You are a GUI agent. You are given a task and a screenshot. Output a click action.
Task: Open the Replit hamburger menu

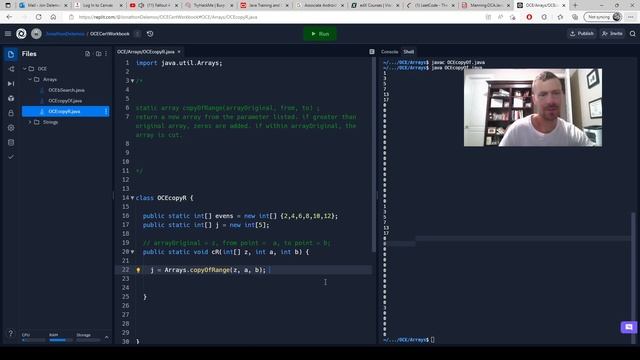tap(8, 34)
